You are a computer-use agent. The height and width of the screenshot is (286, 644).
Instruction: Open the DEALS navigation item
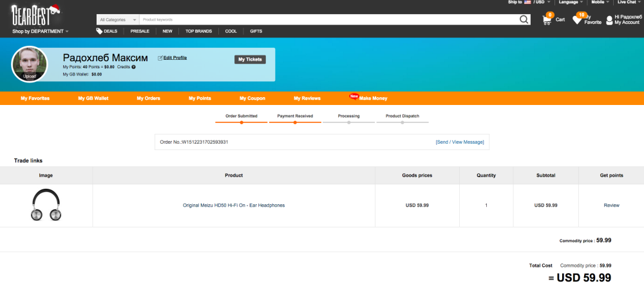pos(111,31)
